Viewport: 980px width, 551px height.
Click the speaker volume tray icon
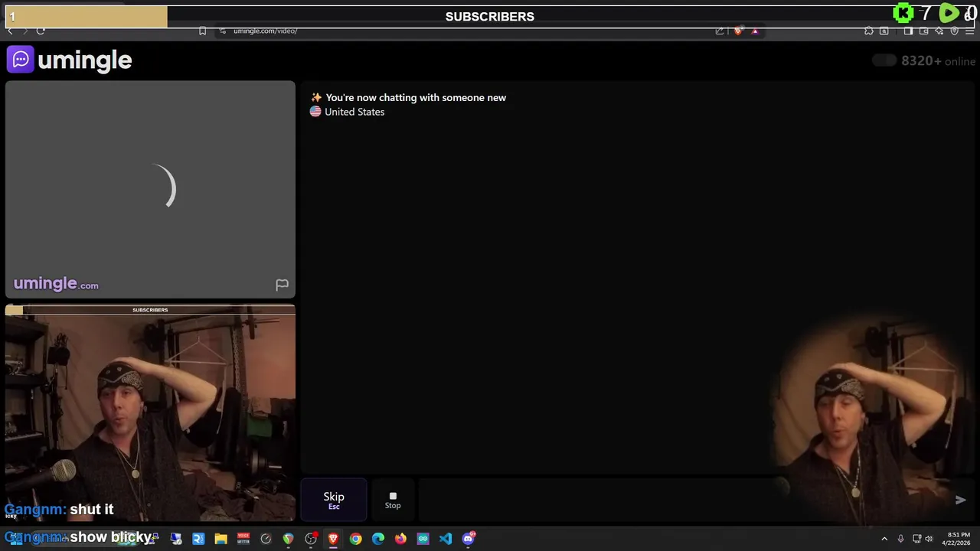coord(929,539)
